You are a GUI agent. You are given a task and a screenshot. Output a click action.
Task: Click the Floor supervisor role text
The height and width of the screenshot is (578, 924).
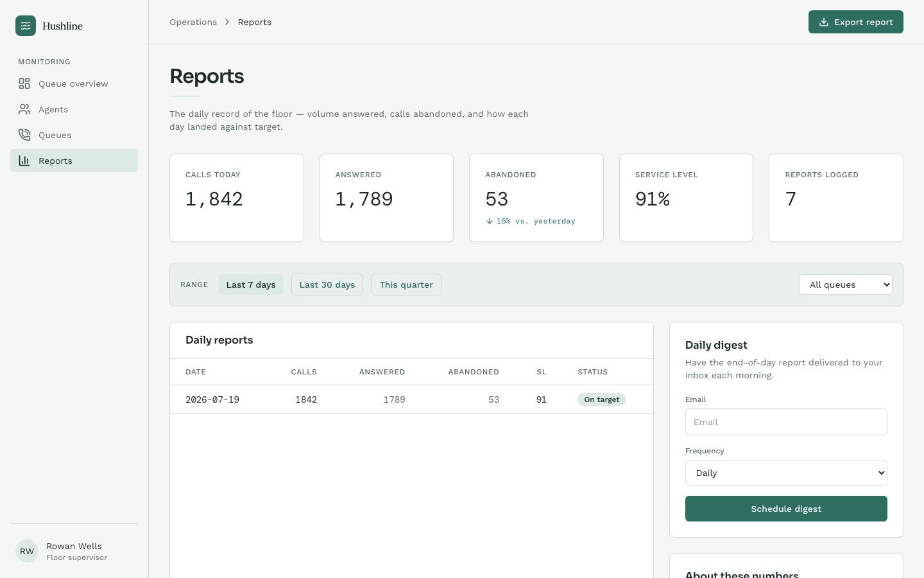76,557
